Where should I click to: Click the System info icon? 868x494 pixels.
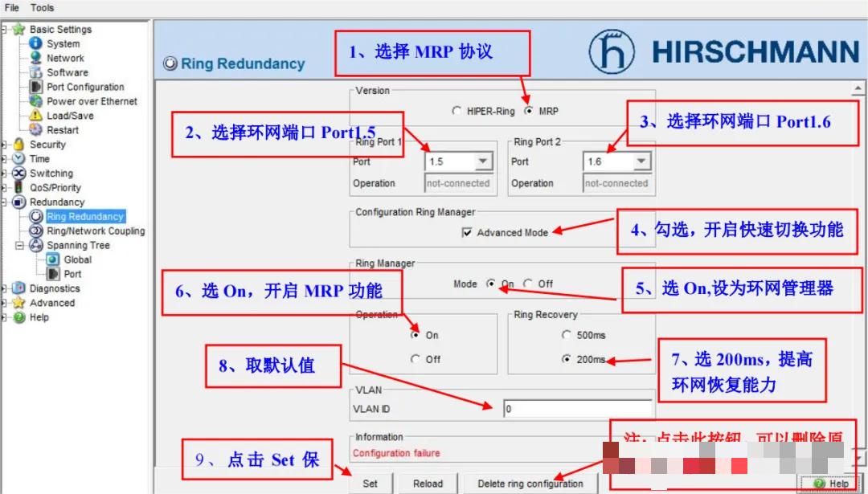coord(36,43)
